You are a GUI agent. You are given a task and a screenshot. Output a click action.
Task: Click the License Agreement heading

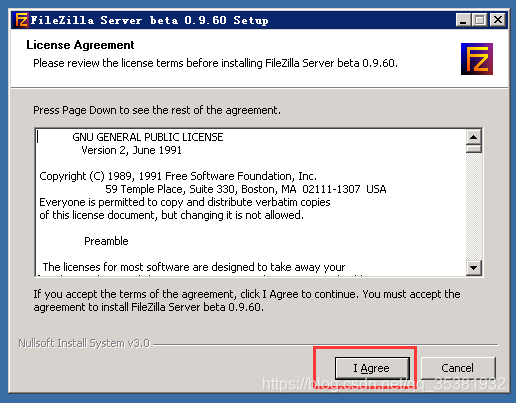tap(80, 45)
